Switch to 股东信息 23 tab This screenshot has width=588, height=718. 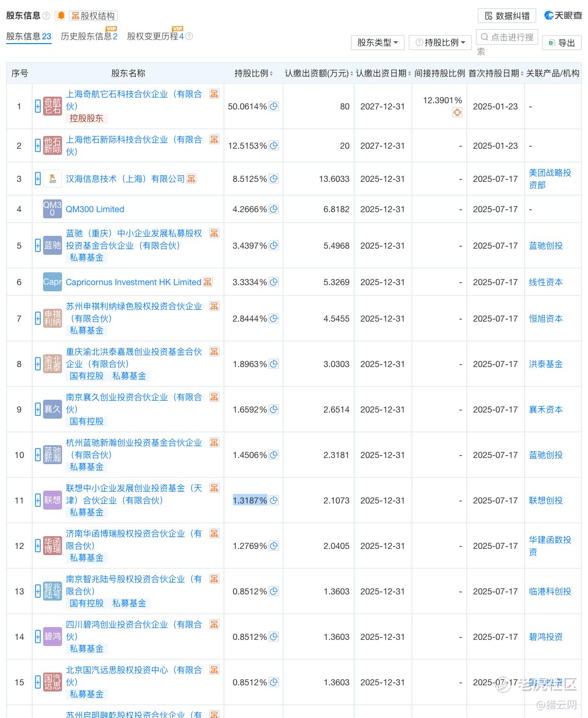point(28,36)
